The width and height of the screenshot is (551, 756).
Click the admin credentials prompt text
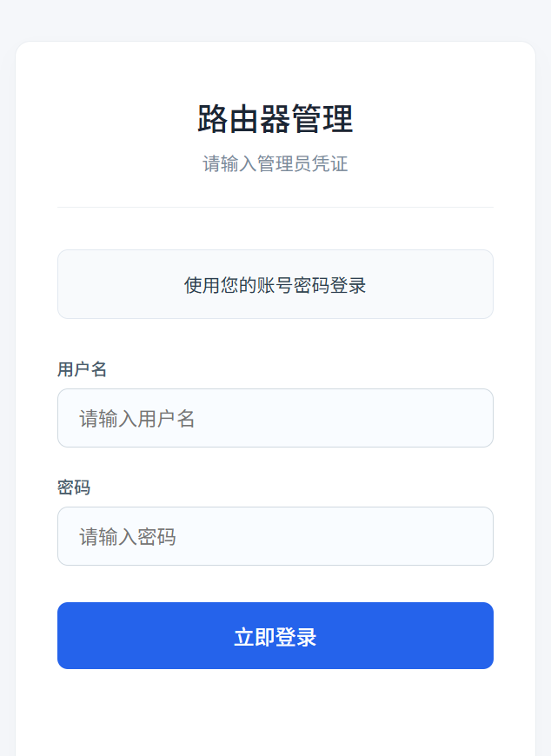275,164
